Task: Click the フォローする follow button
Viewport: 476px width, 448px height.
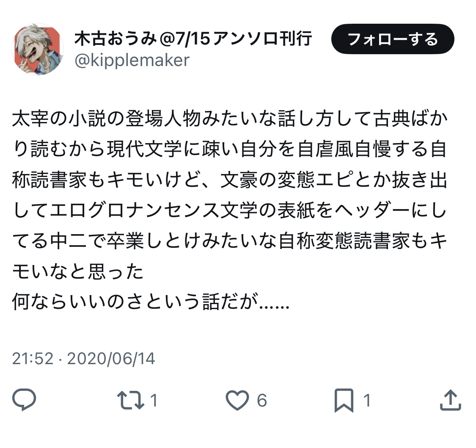Action: click(x=393, y=39)
